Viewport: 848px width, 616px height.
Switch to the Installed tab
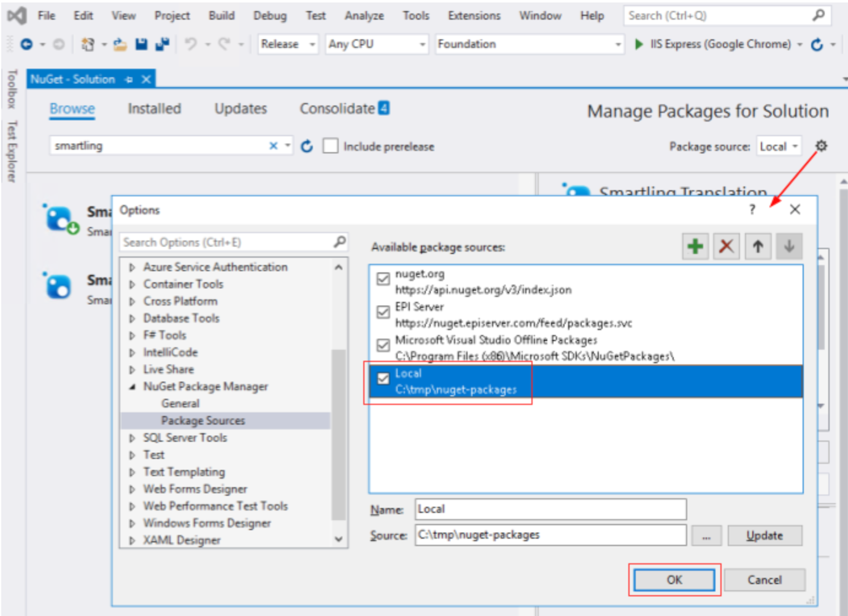(x=154, y=109)
